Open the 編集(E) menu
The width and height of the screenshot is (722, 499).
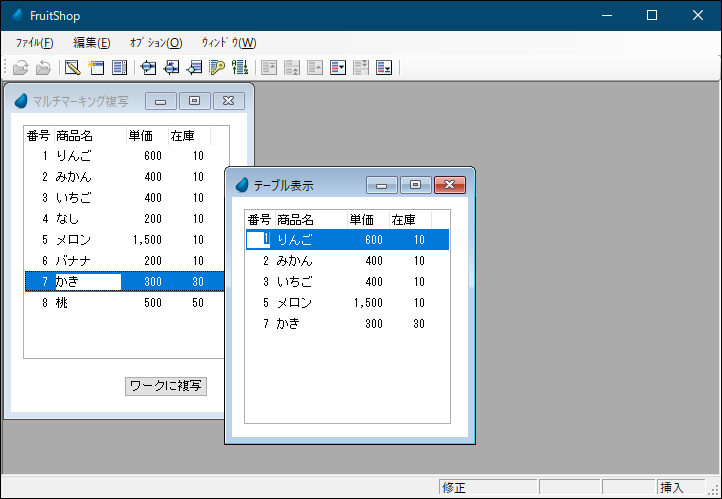click(x=92, y=43)
